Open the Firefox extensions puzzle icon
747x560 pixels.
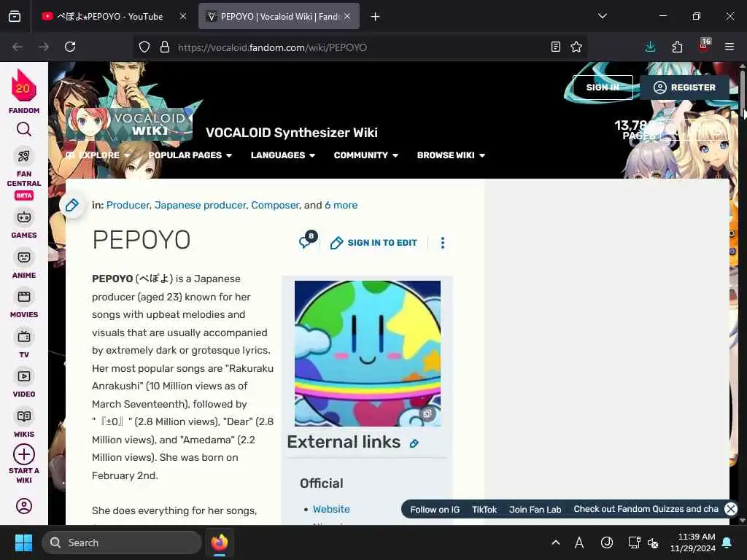pos(677,47)
